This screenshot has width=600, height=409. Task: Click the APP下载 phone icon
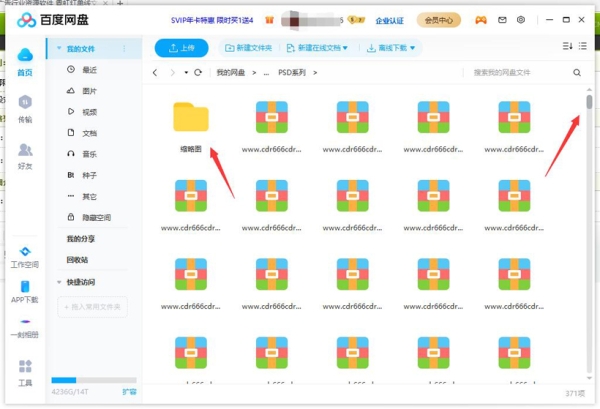tap(25, 286)
